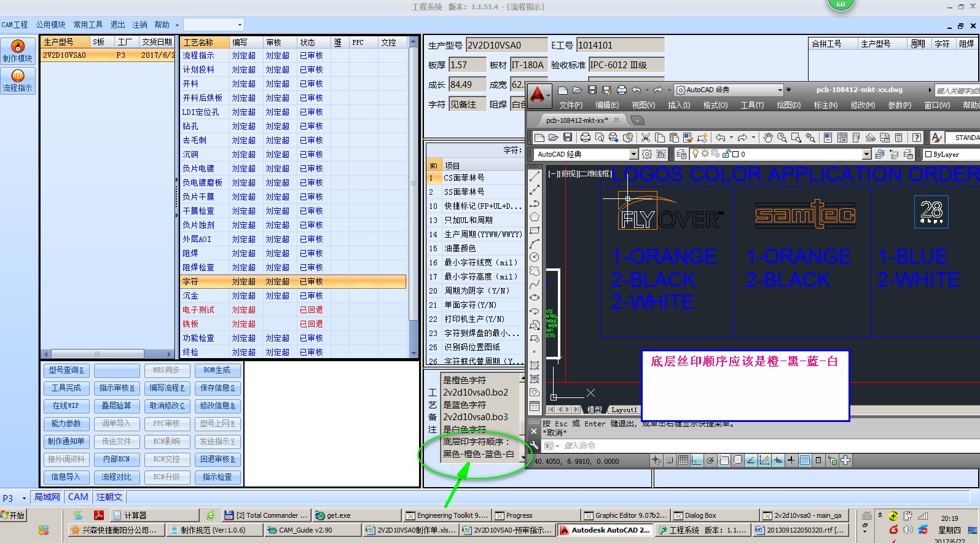
Task: Select the Rectangle draw tool
Action: point(535,230)
